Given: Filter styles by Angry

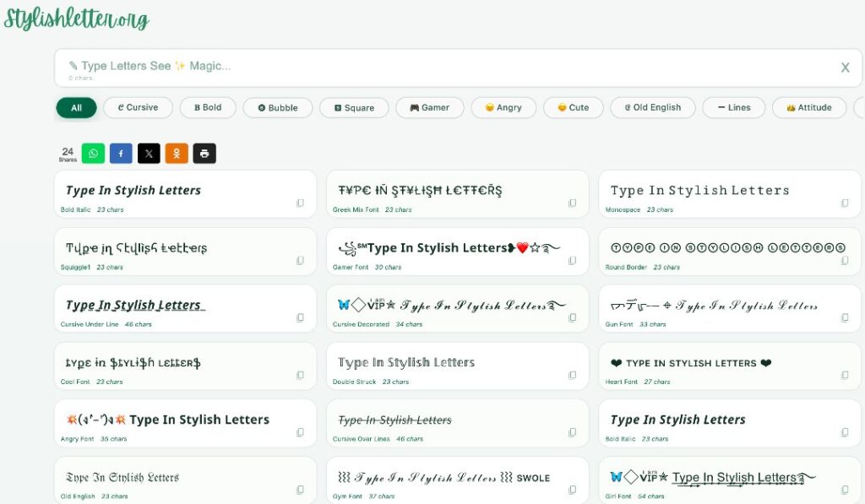Looking at the screenshot, I should 503,107.
